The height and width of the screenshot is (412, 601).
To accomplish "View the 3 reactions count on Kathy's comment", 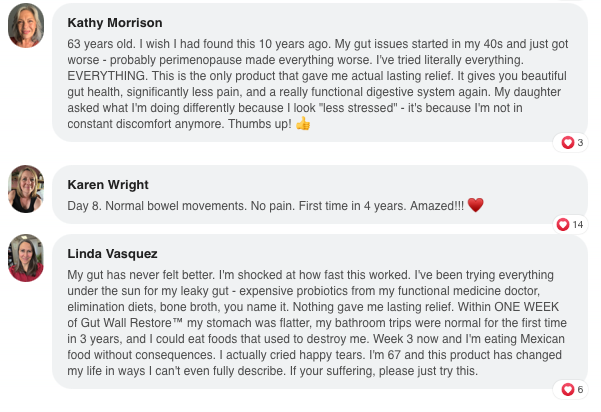I will [580, 143].
